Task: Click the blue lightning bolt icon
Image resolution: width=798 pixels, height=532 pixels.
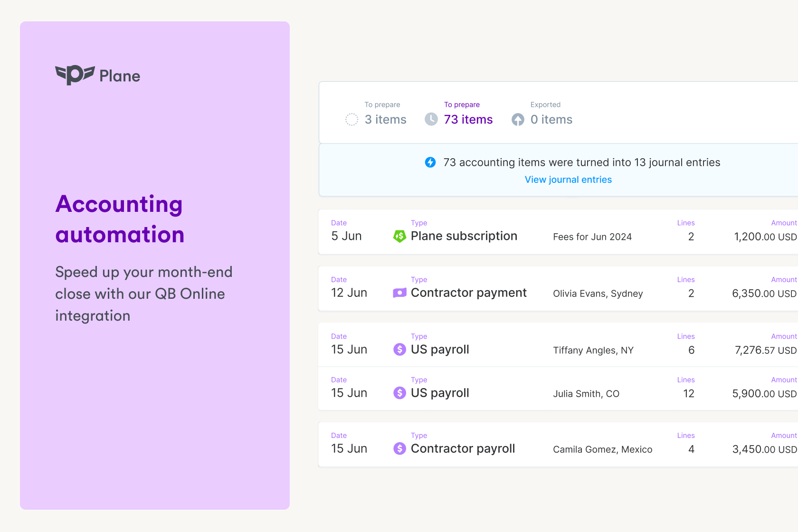Action: click(x=430, y=162)
